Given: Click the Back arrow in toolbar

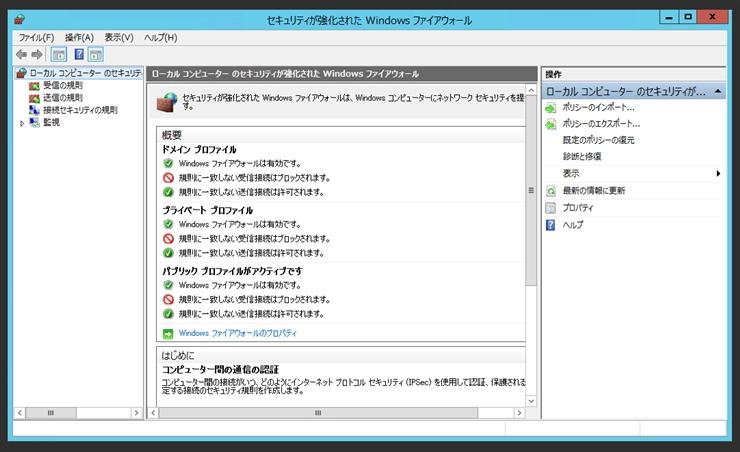Looking at the screenshot, I should (x=21, y=55).
